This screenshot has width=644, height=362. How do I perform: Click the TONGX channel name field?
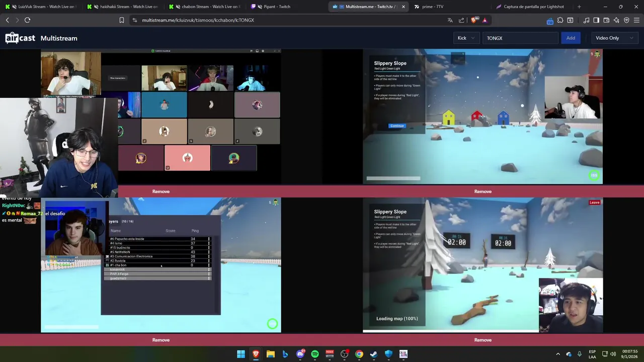pos(520,38)
